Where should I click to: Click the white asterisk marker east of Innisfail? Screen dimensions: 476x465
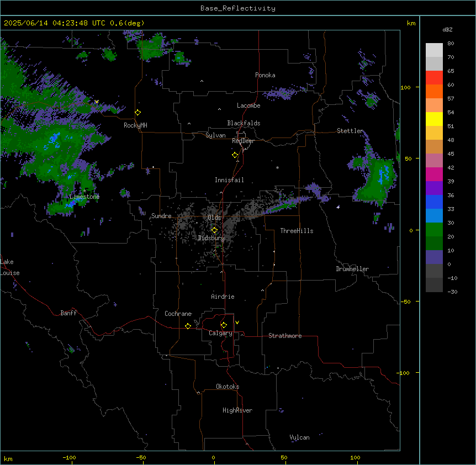[x=277, y=167]
